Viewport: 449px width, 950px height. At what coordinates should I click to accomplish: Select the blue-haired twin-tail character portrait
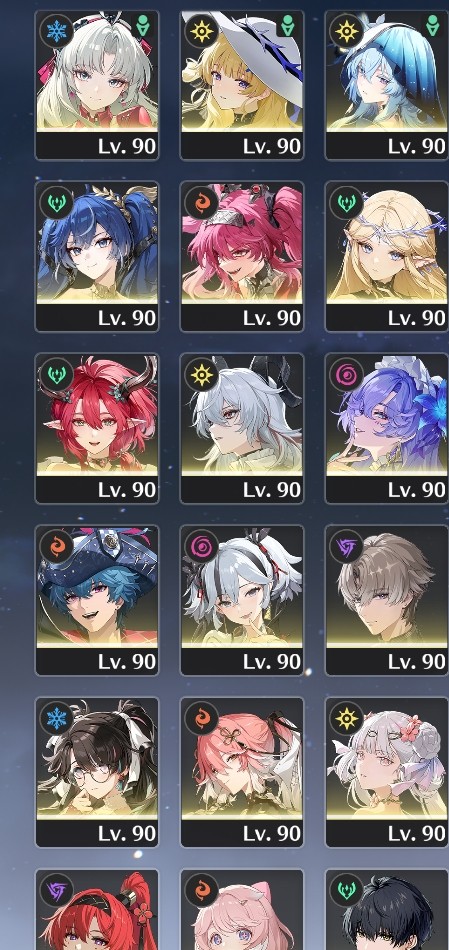tap(97, 257)
